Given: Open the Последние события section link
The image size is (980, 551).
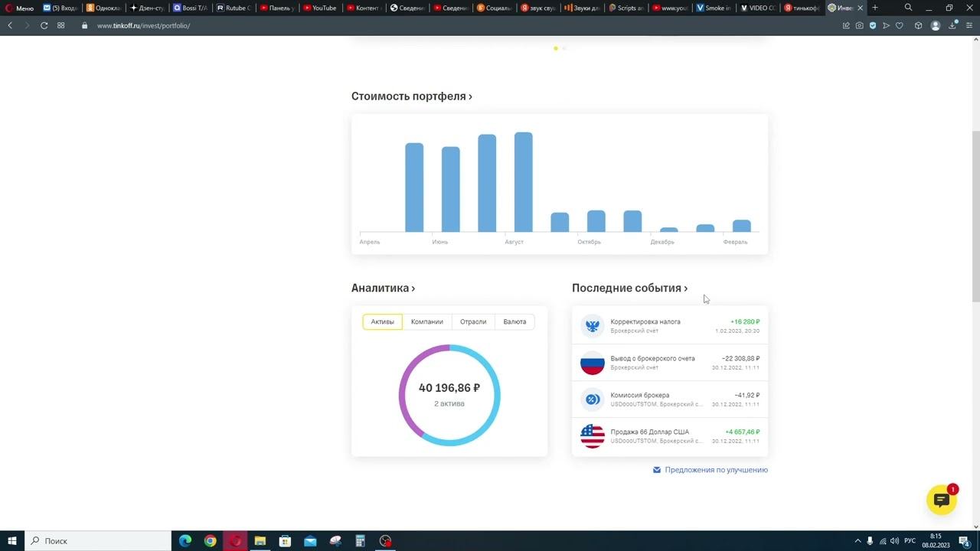Looking at the screenshot, I should tap(629, 289).
